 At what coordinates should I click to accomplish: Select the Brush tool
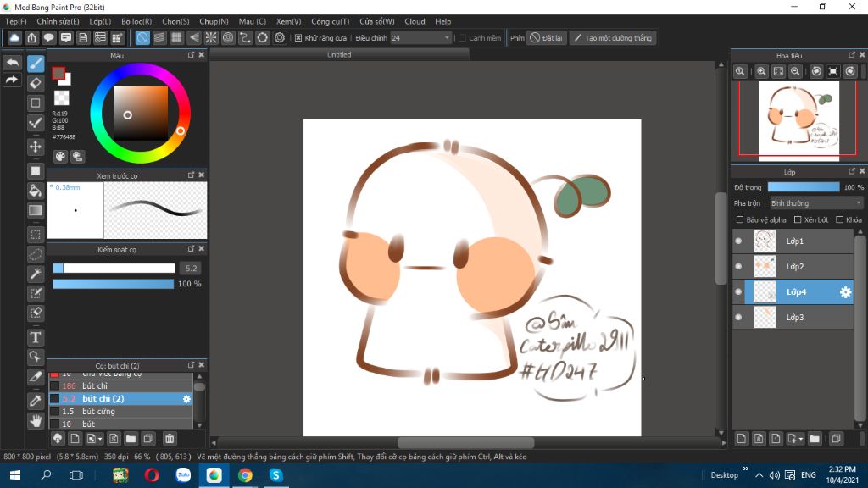tap(36, 64)
